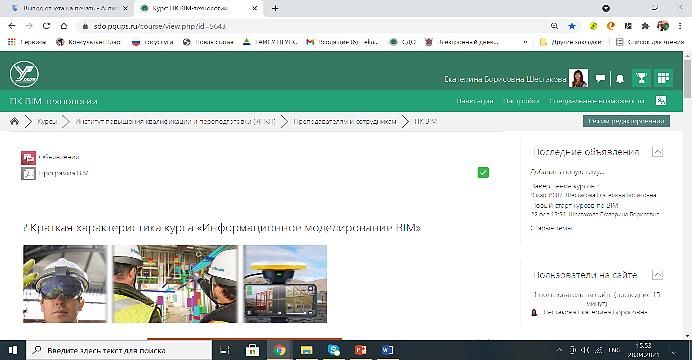Collapse the latest announcements block

(657, 152)
